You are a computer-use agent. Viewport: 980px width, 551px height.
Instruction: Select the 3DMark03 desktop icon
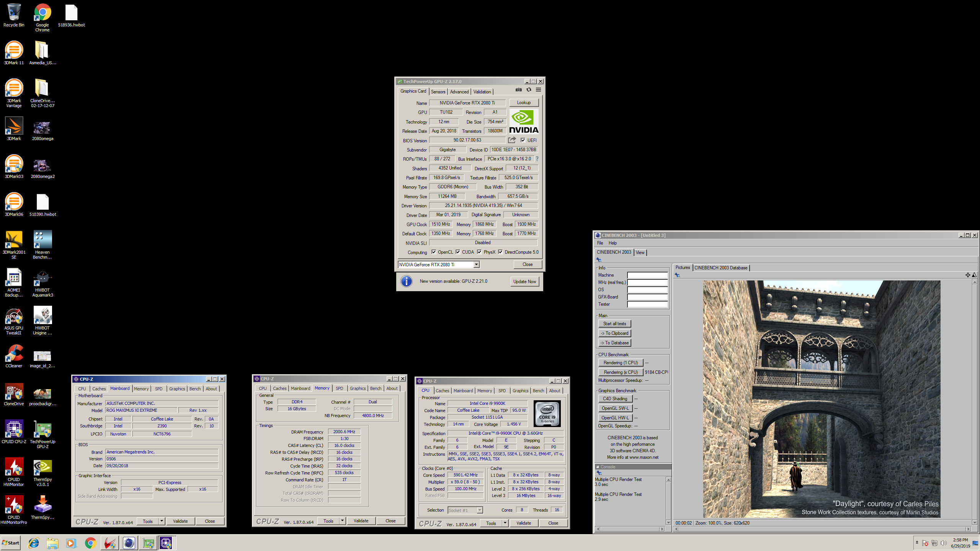coord(14,166)
